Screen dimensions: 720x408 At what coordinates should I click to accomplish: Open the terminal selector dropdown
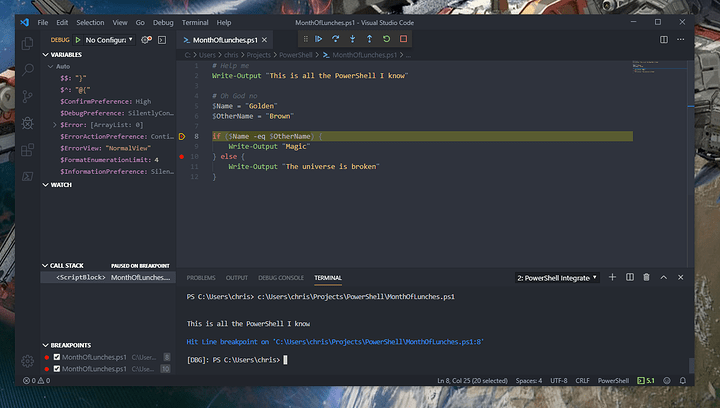557,278
